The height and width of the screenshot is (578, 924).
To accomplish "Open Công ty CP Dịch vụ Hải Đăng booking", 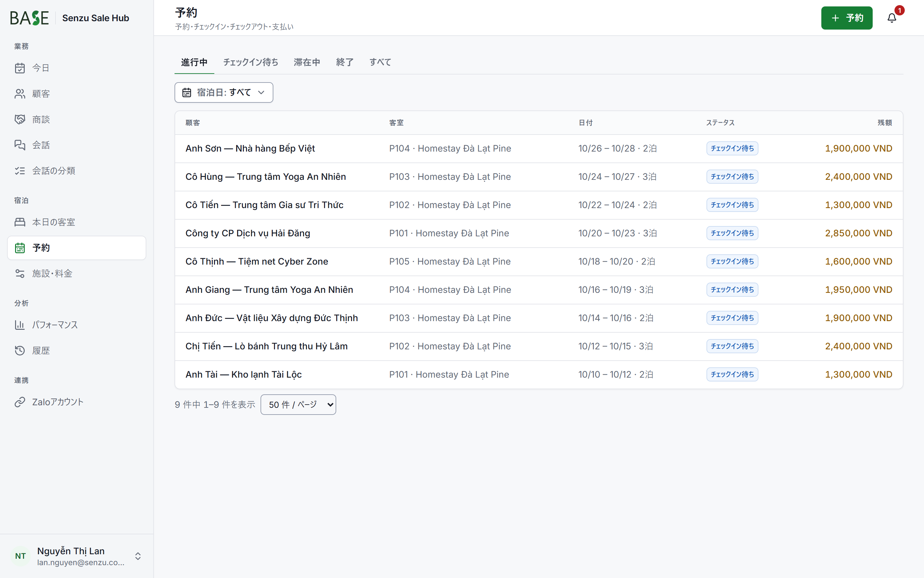I will coord(539,233).
